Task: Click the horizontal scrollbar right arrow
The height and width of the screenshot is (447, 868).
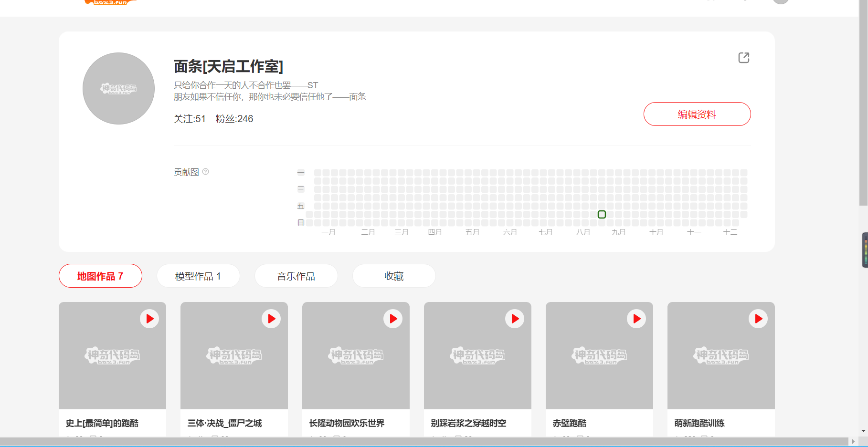Action: point(853,441)
